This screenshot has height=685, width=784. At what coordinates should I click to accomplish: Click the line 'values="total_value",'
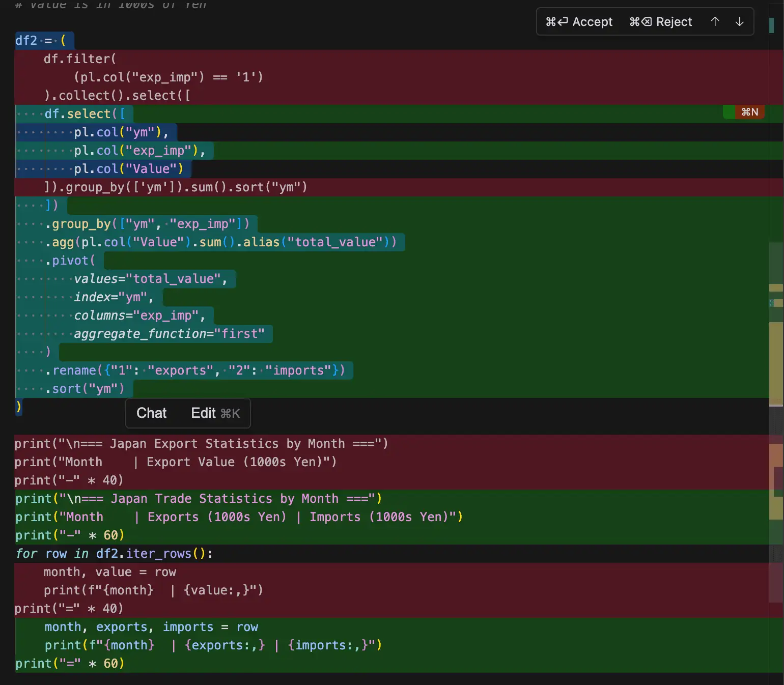coord(151,279)
